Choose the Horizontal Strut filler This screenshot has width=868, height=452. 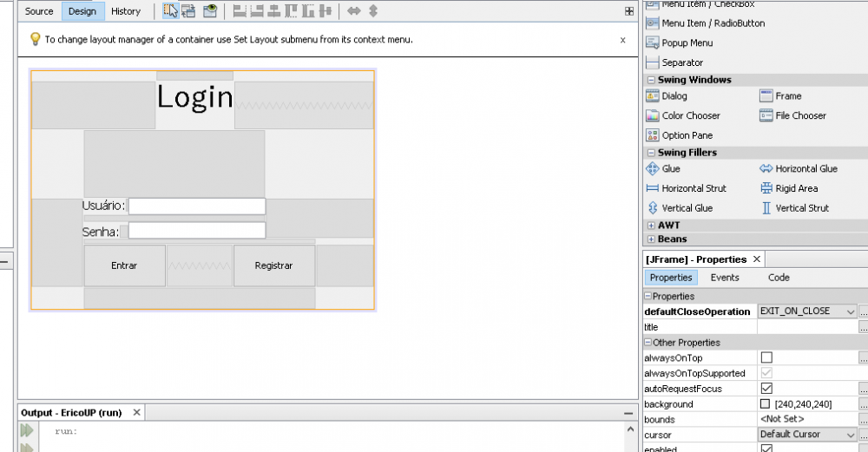pyautogui.click(x=693, y=188)
